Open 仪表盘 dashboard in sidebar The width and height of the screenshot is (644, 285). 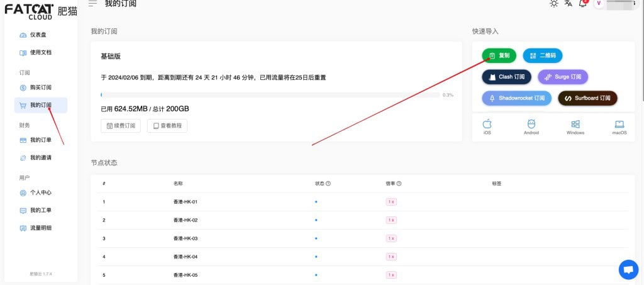coord(33,35)
